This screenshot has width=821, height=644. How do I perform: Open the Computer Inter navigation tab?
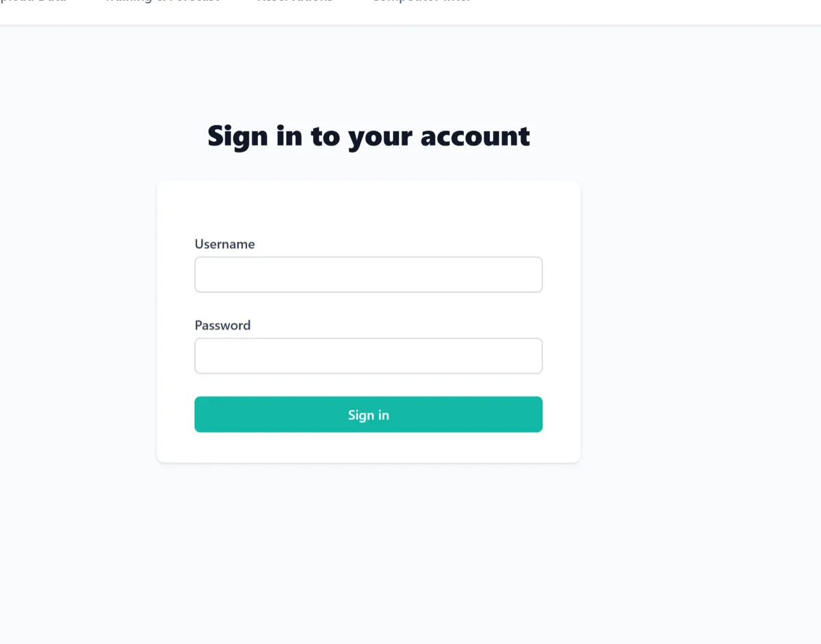coord(420,2)
